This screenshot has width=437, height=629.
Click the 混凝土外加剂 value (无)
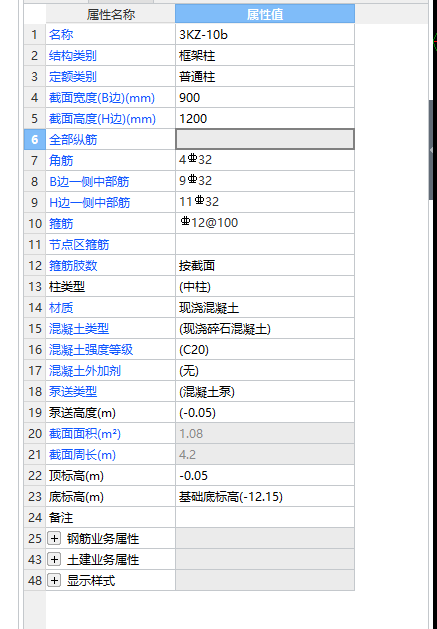(189, 370)
